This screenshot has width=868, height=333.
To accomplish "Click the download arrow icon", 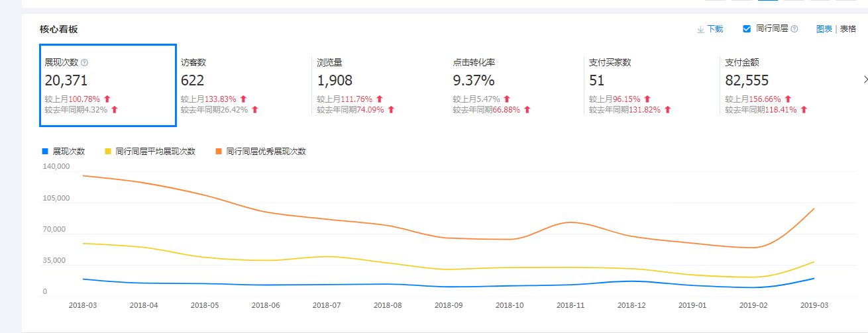I will point(700,29).
